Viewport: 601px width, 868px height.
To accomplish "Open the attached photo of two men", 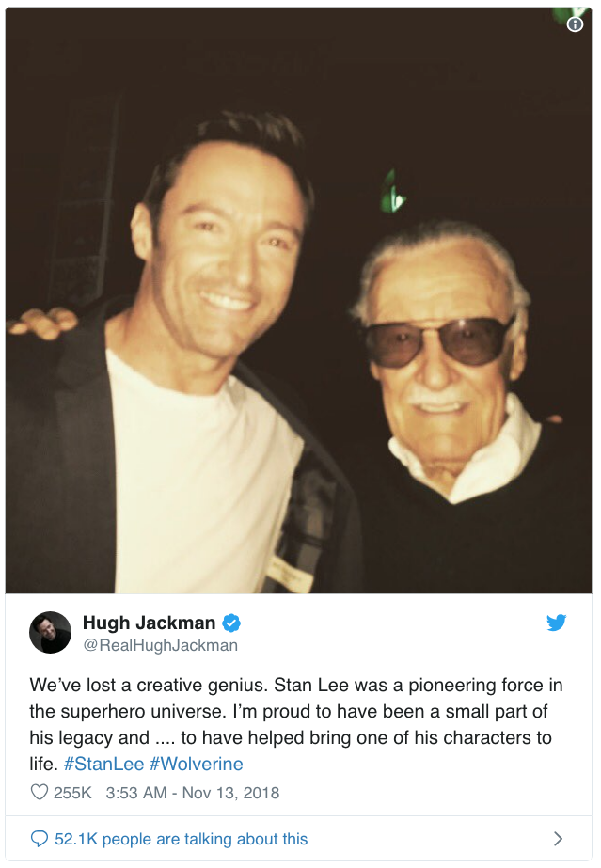I will pyautogui.click(x=299, y=301).
